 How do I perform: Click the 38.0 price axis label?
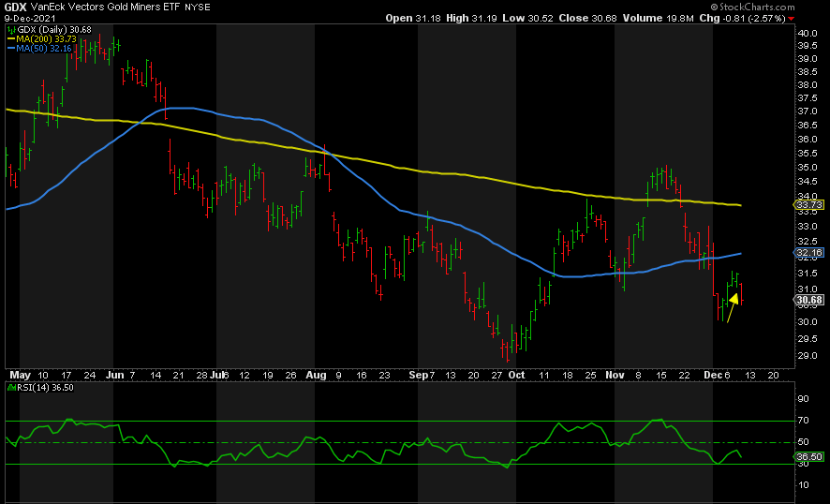click(808, 85)
